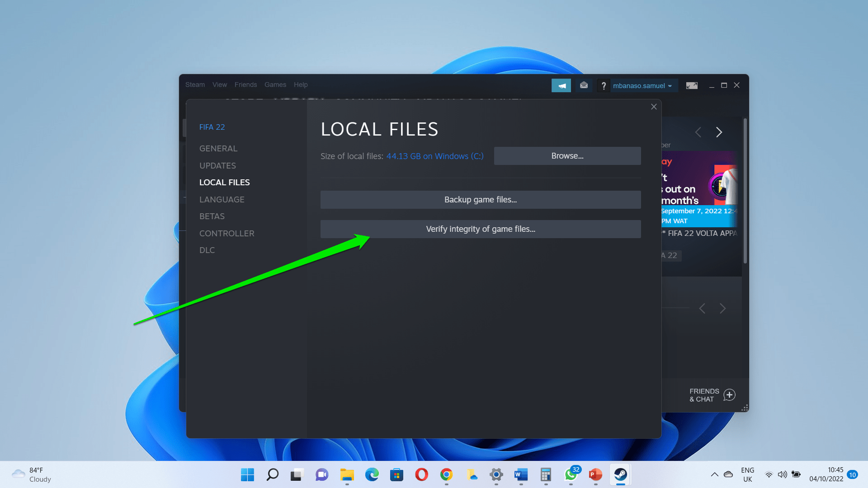Open Steam from the Windows taskbar

pyautogui.click(x=620, y=474)
